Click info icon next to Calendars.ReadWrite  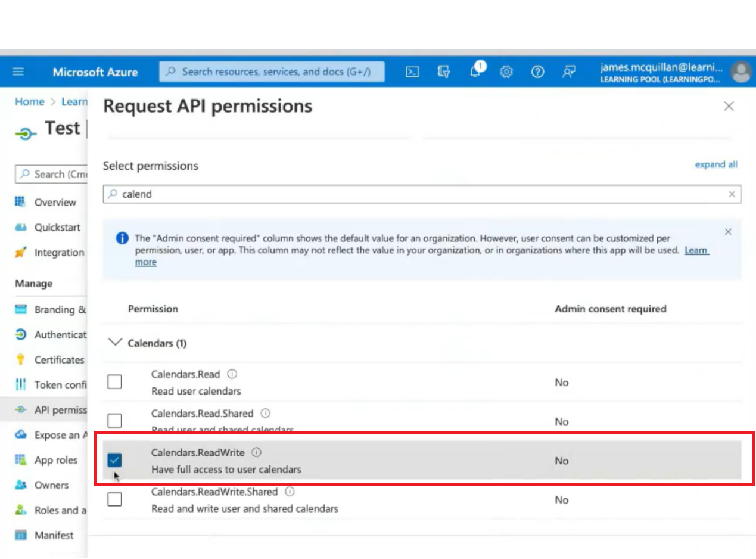pos(257,453)
